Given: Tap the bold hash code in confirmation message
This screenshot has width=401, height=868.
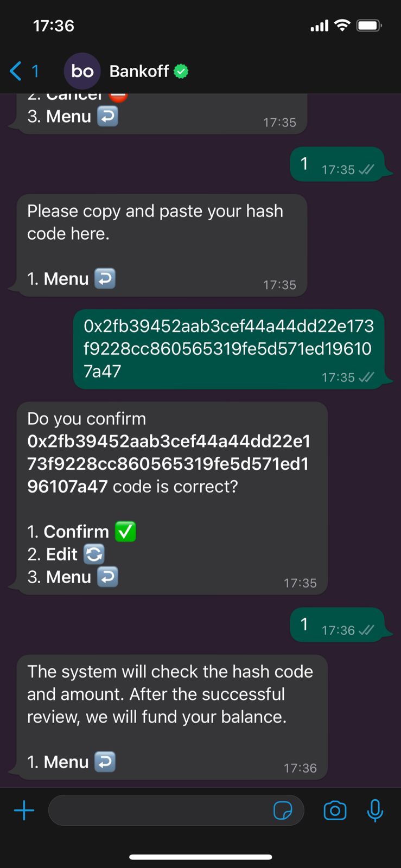Looking at the screenshot, I should tap(169, 464).
